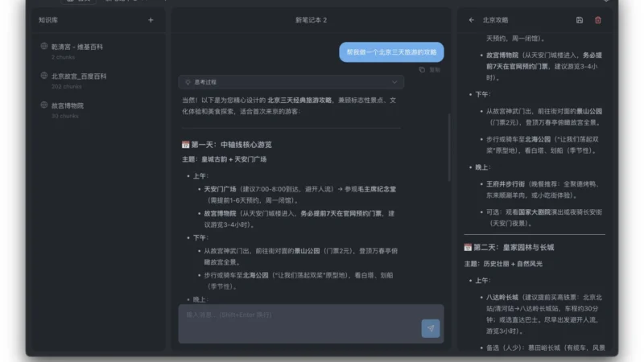
Task: Click bold 王府井步行街 in note panel
Action: [x=506, y=184]
